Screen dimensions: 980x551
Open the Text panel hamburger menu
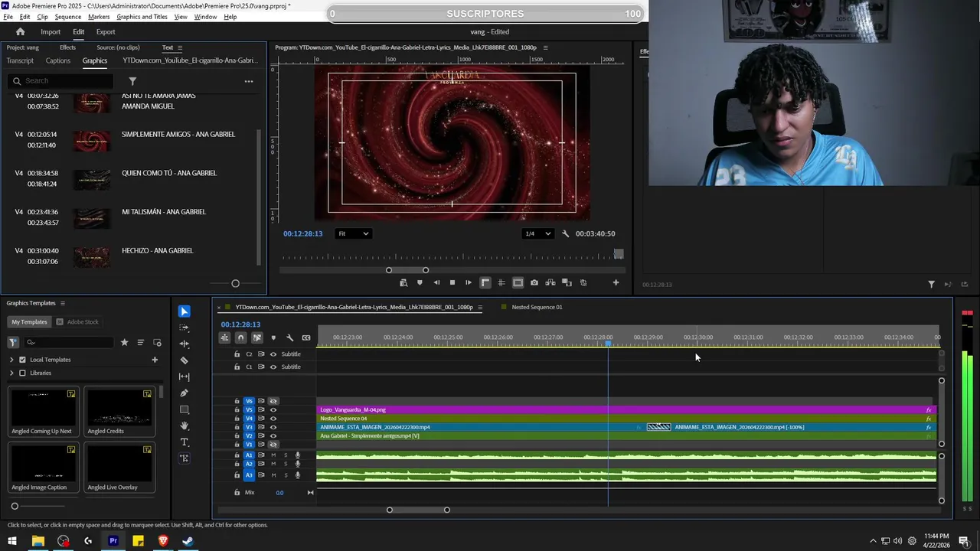point(179,47)
